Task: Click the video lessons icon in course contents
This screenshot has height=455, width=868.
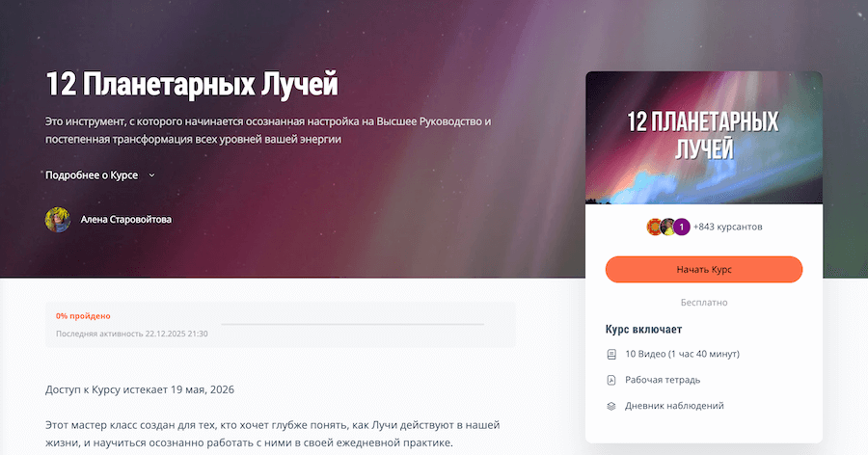Action: [x=611, y=354]
